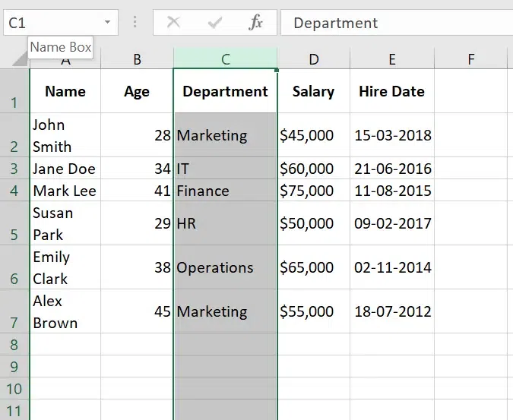Select the Operations department cell
This screenshot has width=513, height=420.
pyautogui.click(x=226, y=267)
